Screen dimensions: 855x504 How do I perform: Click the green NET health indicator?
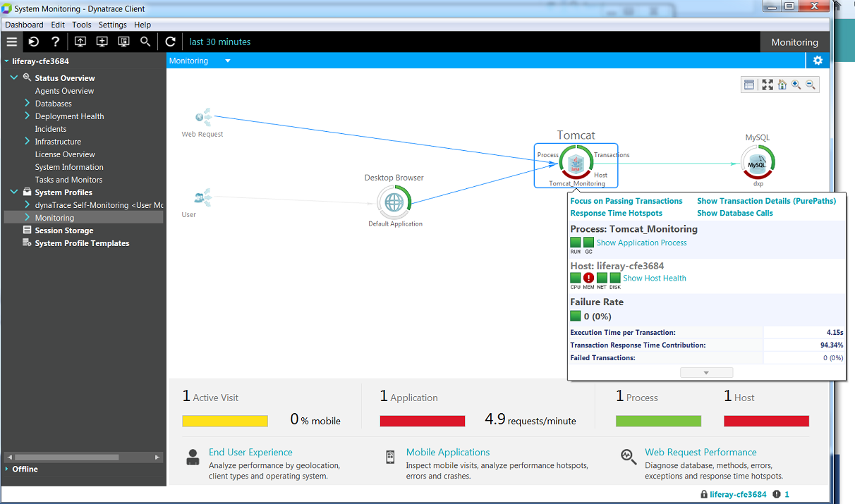click(x=602, y=278)
